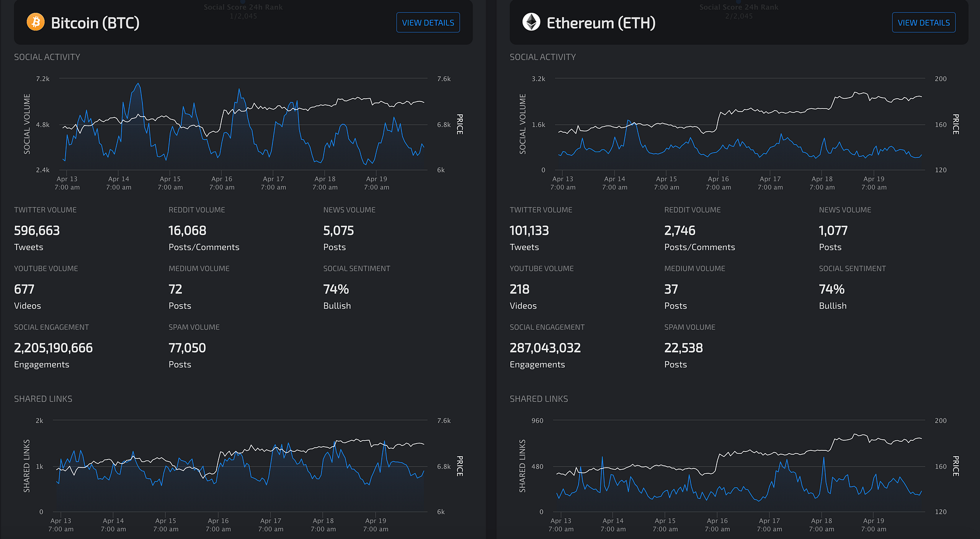This screenshot has width=980, height=539.
Task: Click Bitcoin's Spam Volume stat 77,050
Action: point(187,347)
